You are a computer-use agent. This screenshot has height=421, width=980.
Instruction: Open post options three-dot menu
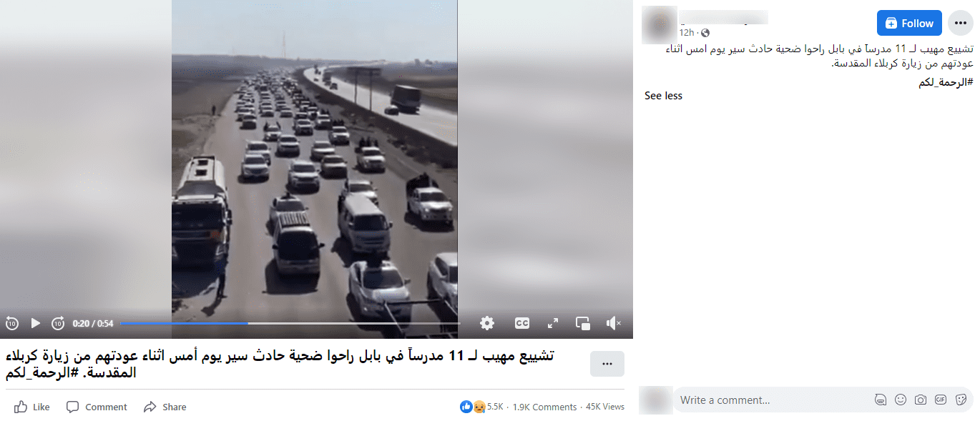pos(961,23)
